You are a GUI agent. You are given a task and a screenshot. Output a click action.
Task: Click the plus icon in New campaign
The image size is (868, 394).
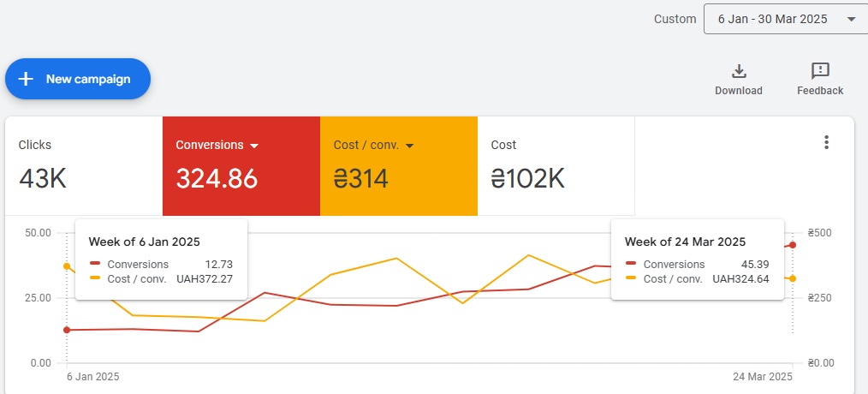tap(26, 79)
